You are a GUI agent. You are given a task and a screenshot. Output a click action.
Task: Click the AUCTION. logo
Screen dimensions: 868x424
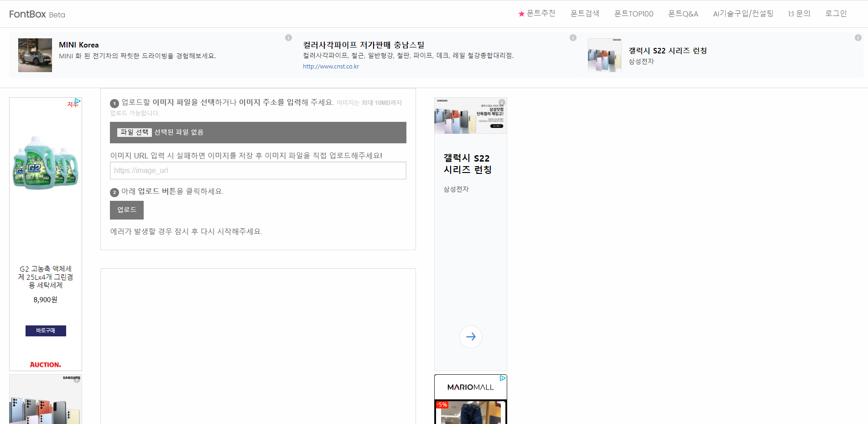[46, 365]
